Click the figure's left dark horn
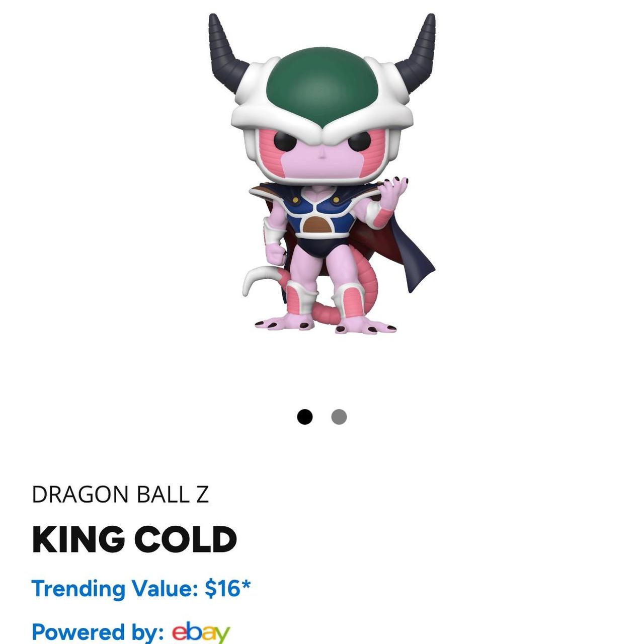The image size is (644, 644). coord(225,50)
